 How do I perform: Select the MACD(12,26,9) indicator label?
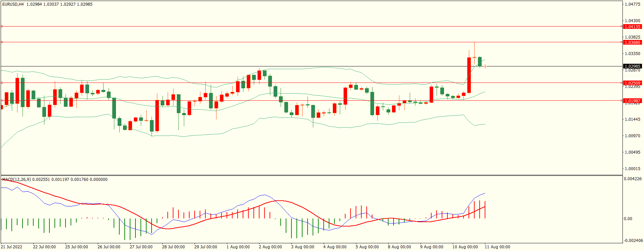pyautogui.click(x=16, y=180)
